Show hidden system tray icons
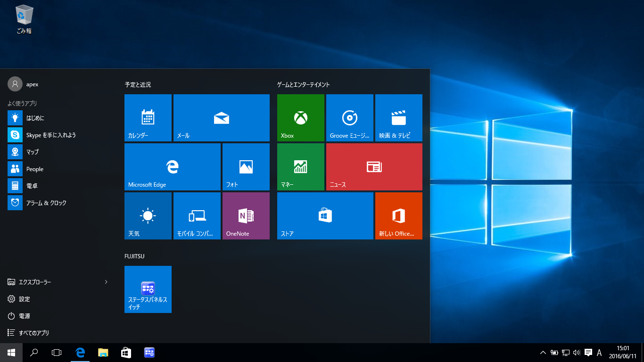The height and width of the screenshot is (362, 644). click(543, 353)
